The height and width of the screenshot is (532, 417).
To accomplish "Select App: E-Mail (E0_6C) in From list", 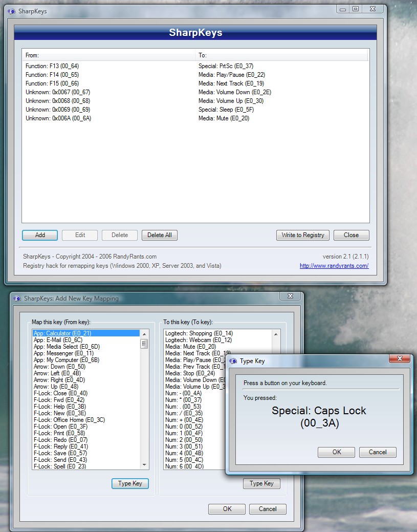I will point(86,340).
